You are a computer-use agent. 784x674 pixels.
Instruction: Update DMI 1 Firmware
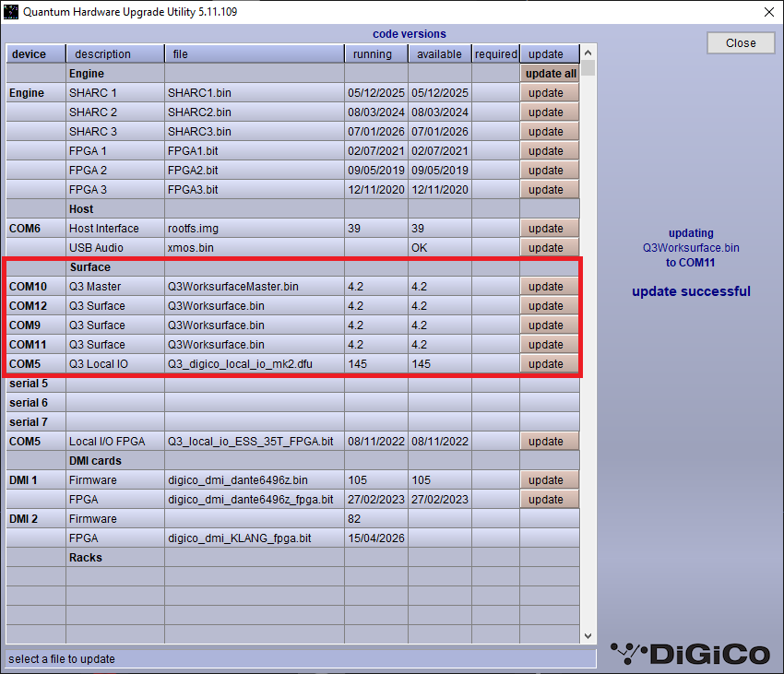[550, 480]
